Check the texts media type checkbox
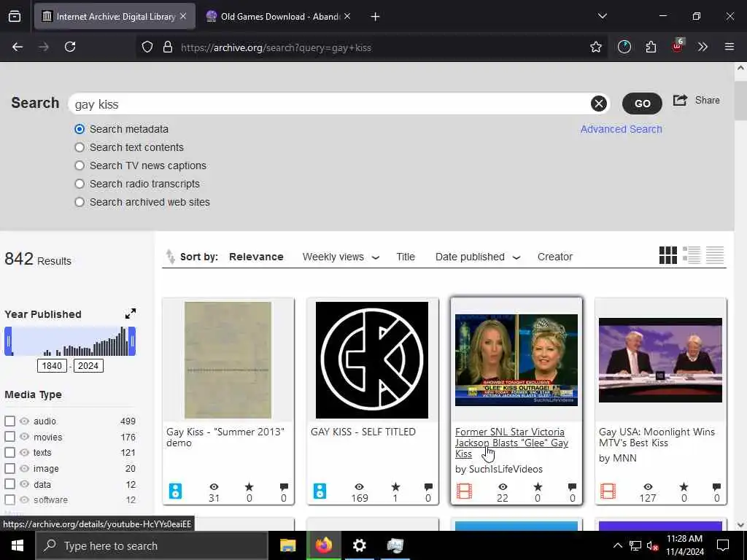The image size is (747, 560). 9,452
